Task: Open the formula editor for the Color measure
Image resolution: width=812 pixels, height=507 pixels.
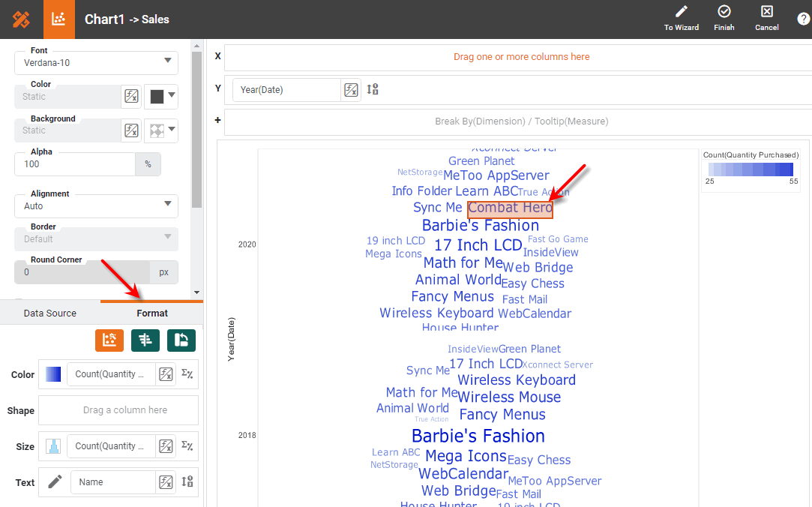Action: tap(165, 374)
